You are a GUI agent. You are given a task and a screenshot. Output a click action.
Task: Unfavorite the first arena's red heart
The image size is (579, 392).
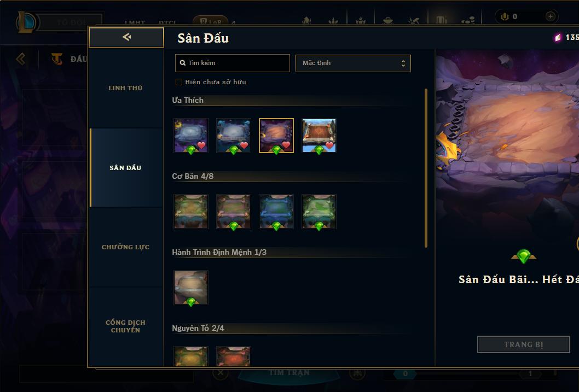201,145
